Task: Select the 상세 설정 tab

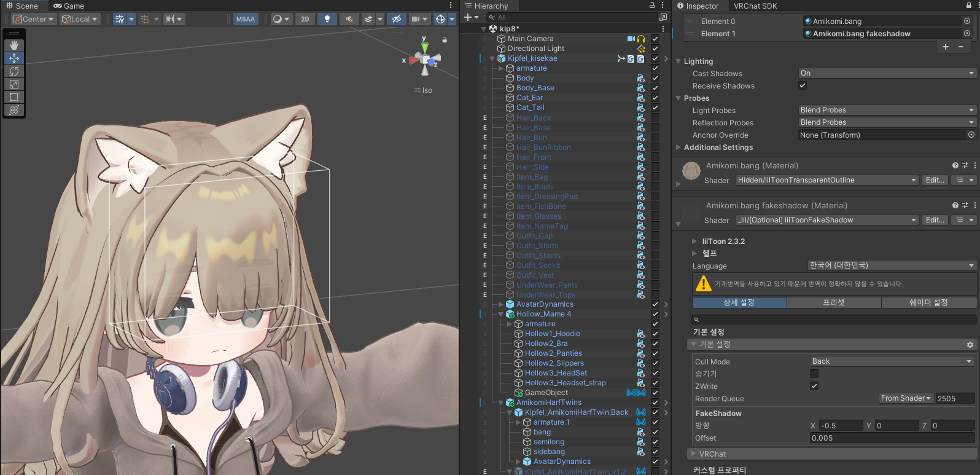Action: tap(739, 302)
